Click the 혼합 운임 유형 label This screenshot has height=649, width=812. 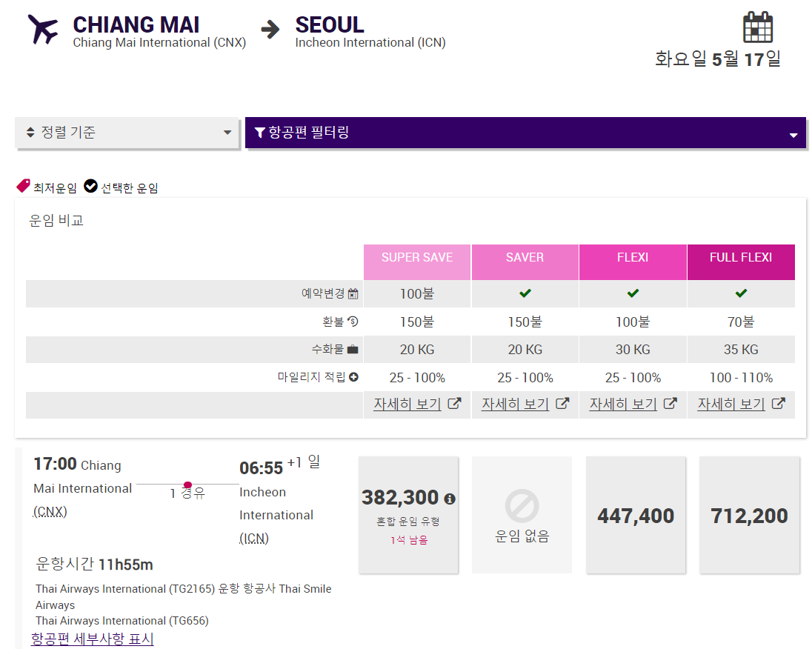tap(408, 521)
